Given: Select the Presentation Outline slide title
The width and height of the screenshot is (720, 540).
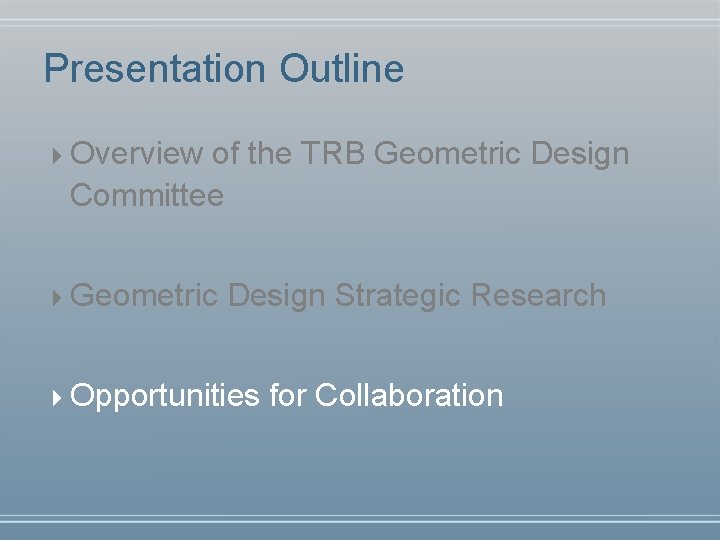Looking at the screenshot, I should [224, 69].
